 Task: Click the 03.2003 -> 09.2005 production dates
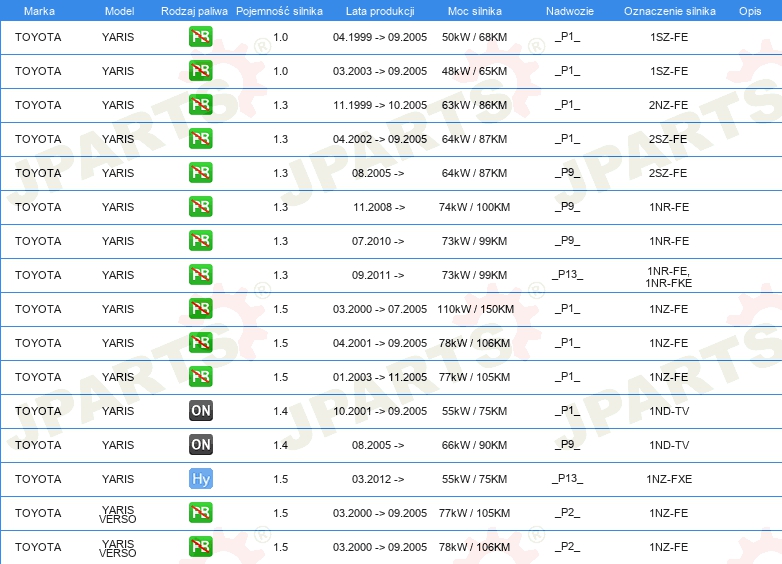(x=380, y=71)
